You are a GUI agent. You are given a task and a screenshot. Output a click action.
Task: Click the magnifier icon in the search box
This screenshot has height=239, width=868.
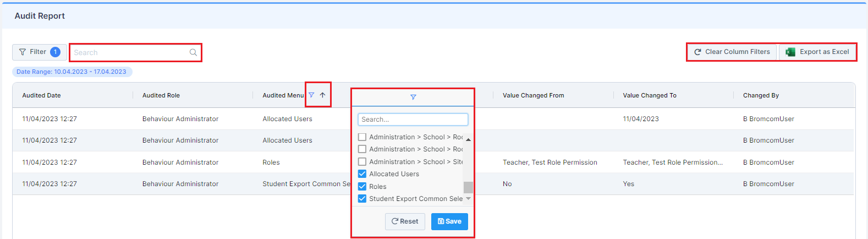pos(193,52)
